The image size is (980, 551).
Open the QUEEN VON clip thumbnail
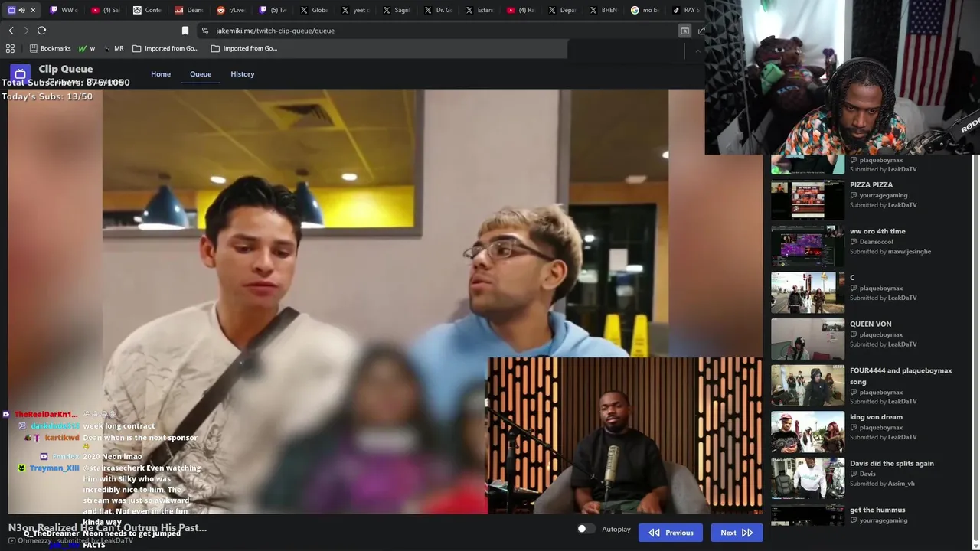click(808, 339)
